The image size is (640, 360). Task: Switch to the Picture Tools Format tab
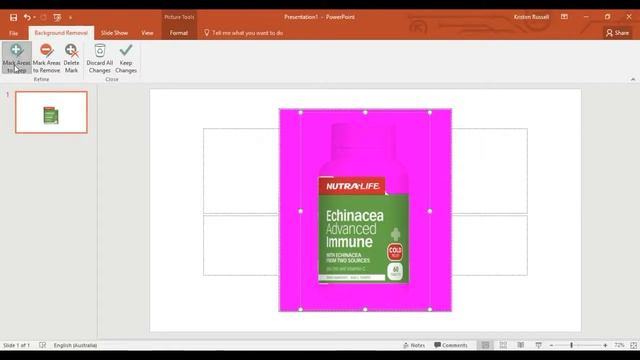(x=179, y=33)
